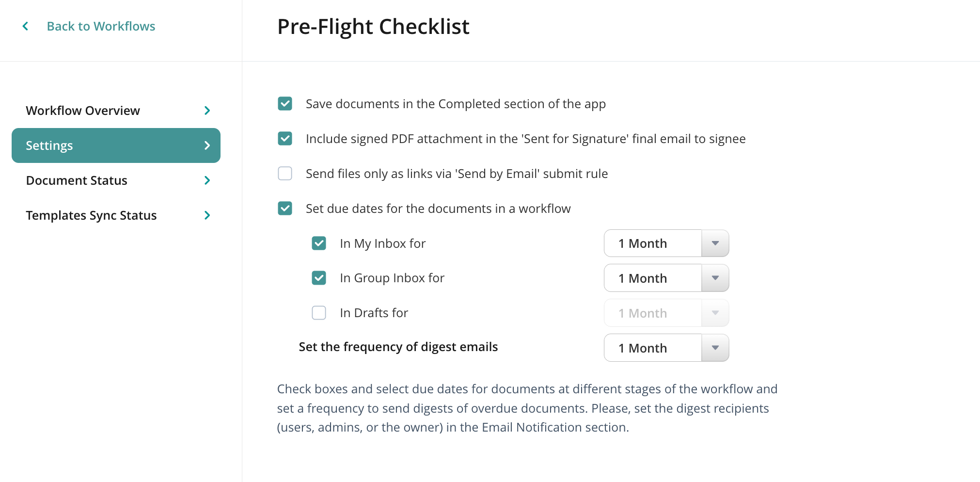Click the Back to Workflows link
Viewport: 980px width, 482px height.
coord(101,26)
